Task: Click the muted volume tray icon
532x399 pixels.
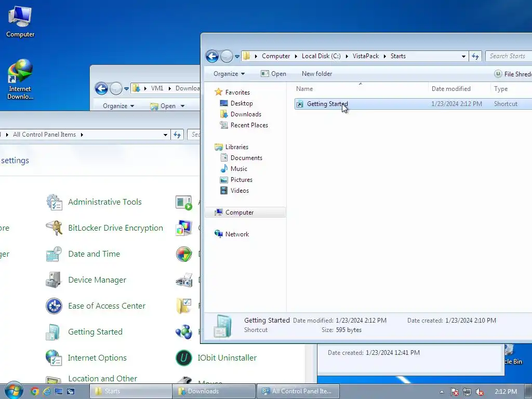Action: click(x=479, y=392)
